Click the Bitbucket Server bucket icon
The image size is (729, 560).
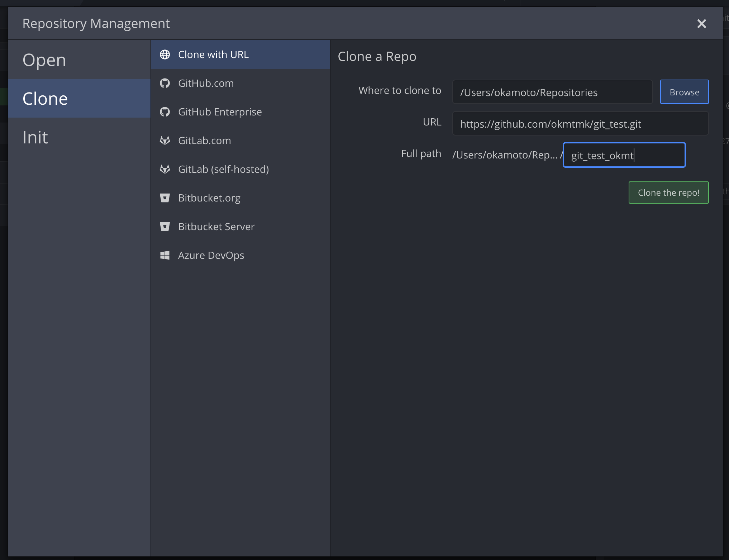click(165, 227)
